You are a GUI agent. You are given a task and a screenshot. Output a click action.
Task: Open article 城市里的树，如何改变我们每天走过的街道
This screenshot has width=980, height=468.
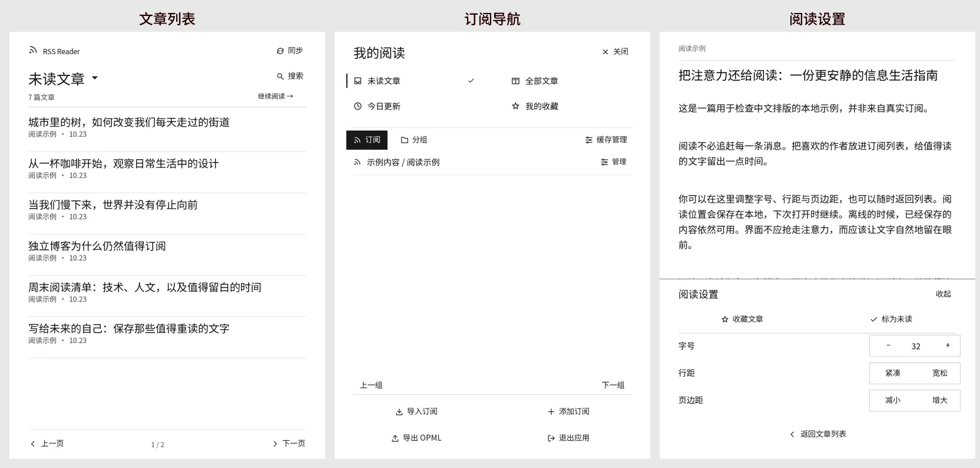click(129, 122)
